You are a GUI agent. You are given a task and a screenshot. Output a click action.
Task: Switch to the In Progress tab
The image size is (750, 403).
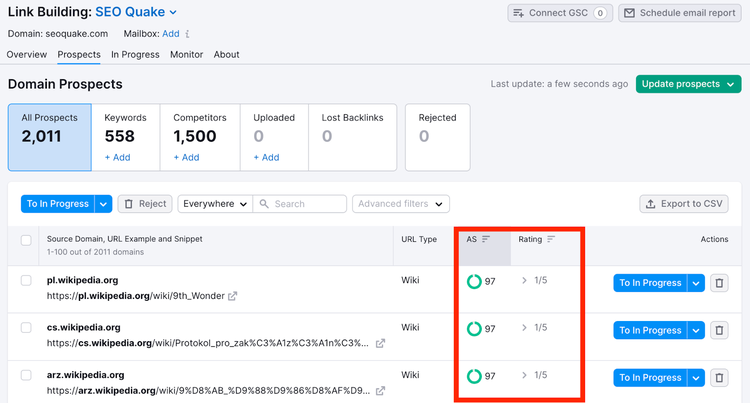[135, 54]
